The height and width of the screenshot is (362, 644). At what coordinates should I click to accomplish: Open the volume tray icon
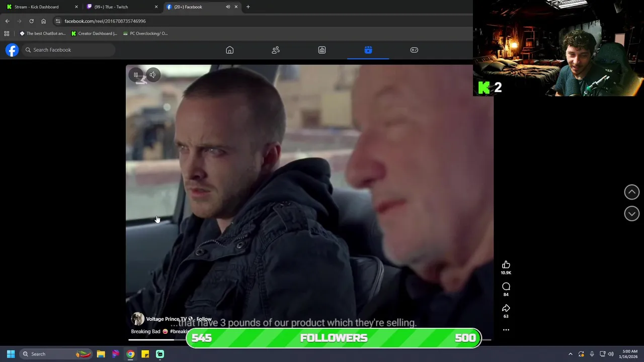tap(611, 354)
